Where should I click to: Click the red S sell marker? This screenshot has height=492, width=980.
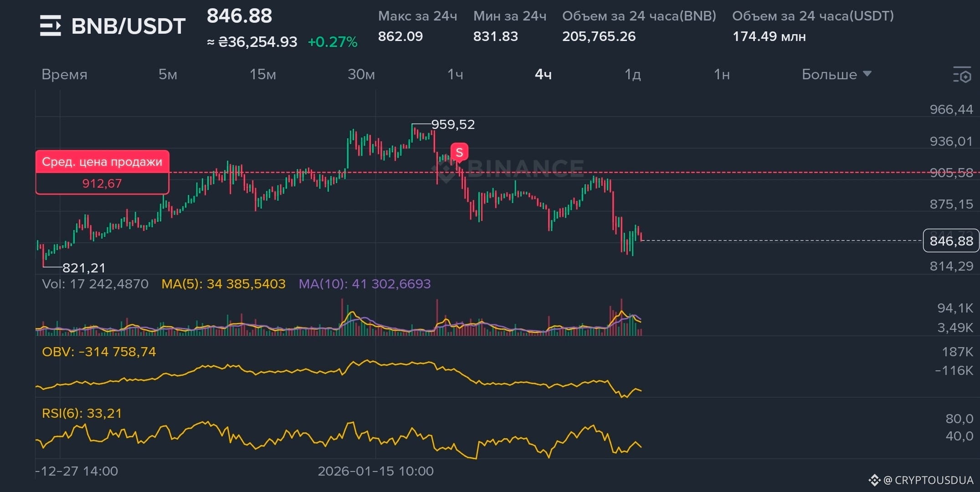[459, 153]
